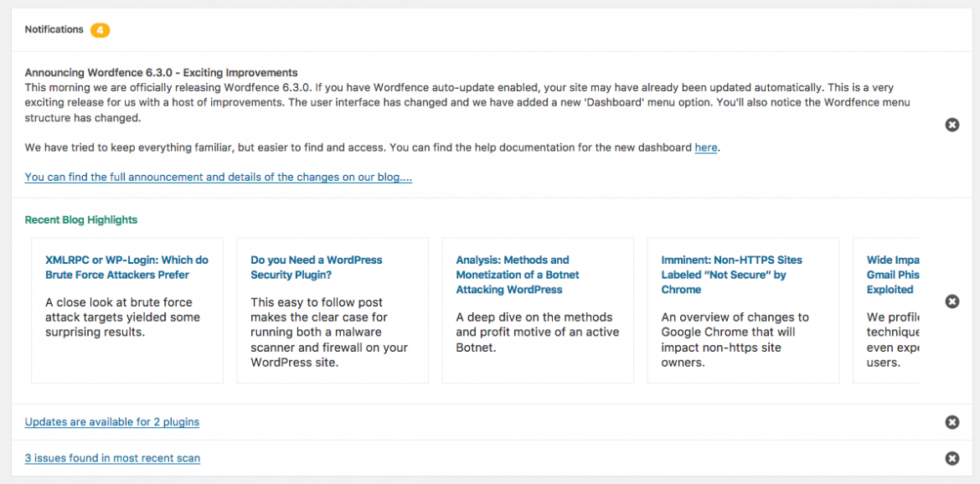Click the notifications count badge
Viewport: 980px width, 484px height.
click(100, 30)
